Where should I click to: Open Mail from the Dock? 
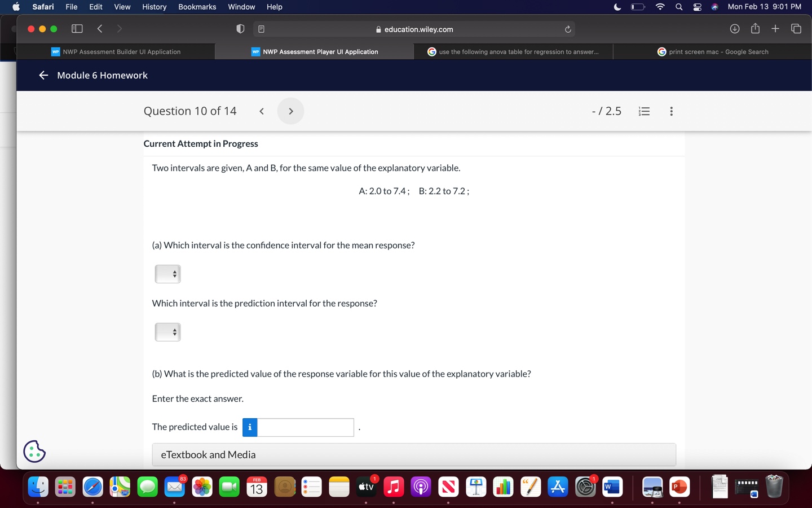pos(175,486)
